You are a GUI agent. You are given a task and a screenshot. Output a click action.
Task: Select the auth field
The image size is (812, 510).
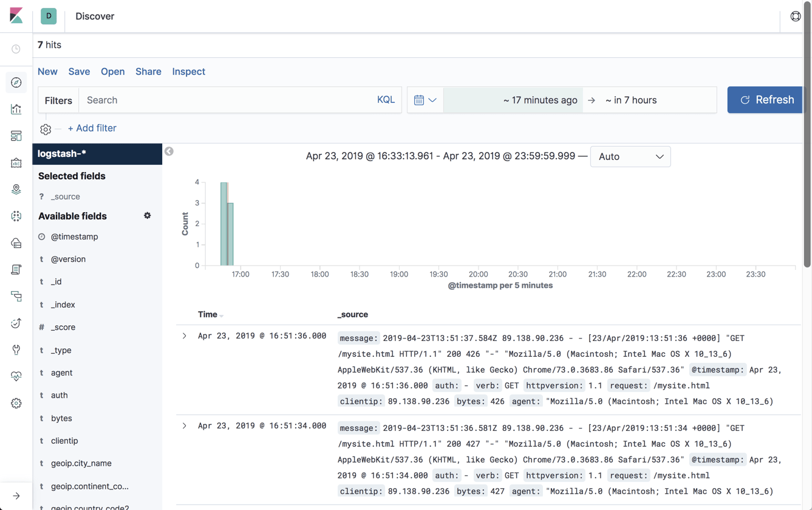click(59, 396)
